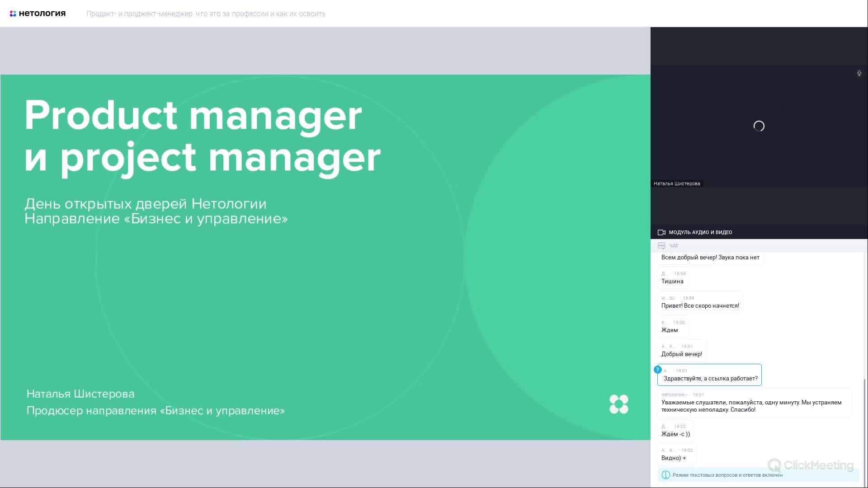Screen dimensions: 868x488
Task: Click 'День открытых дверей Нетологии' slide subtitle
Action: (145, 204)
